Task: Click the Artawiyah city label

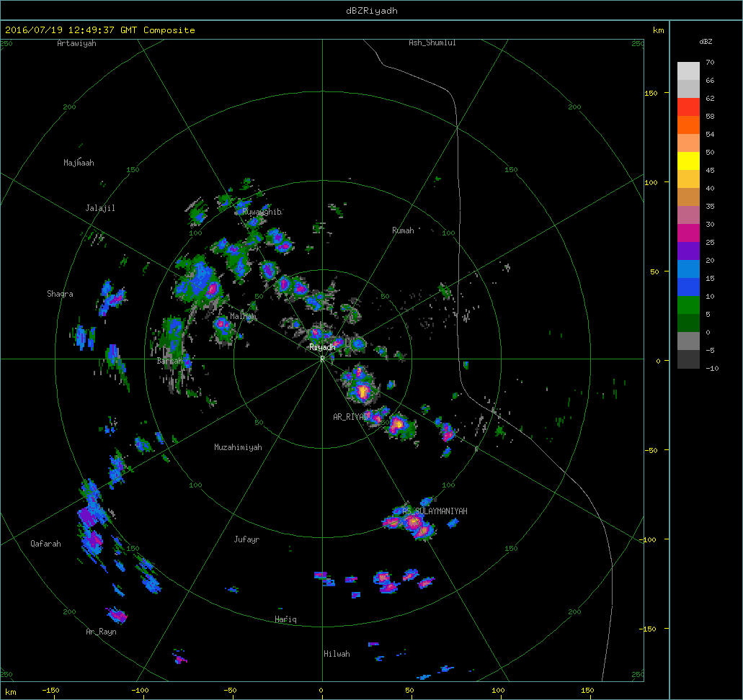Action: (x=77, y=43)
